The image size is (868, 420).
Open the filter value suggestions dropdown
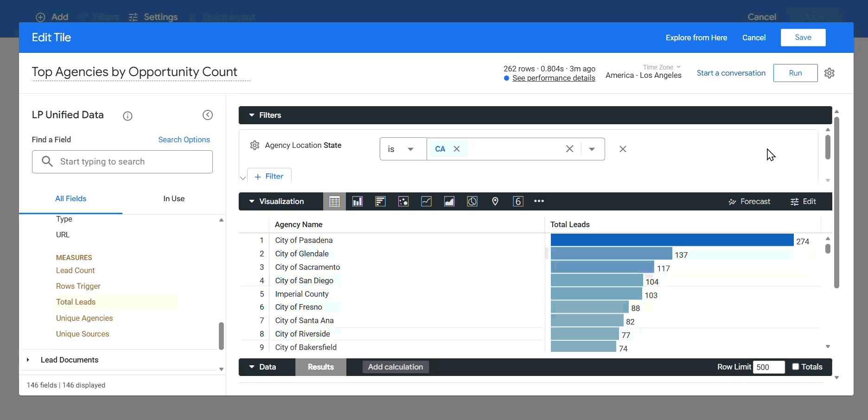click(592, 149)
